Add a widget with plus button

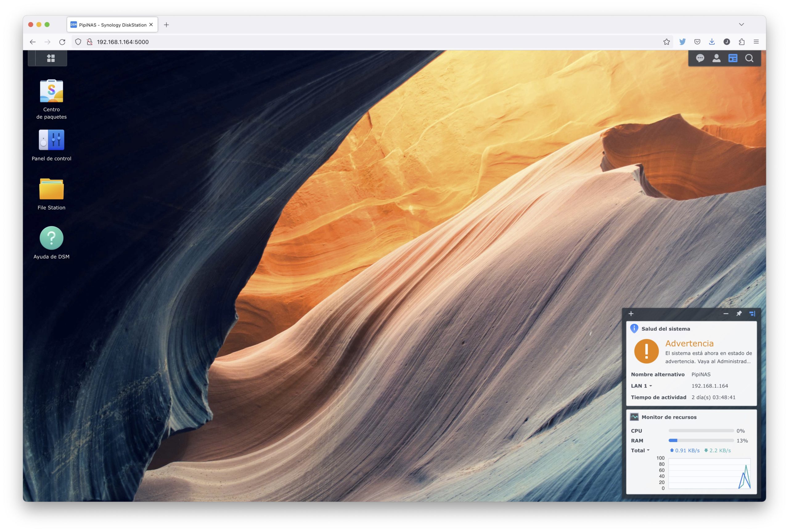(631, 314)
